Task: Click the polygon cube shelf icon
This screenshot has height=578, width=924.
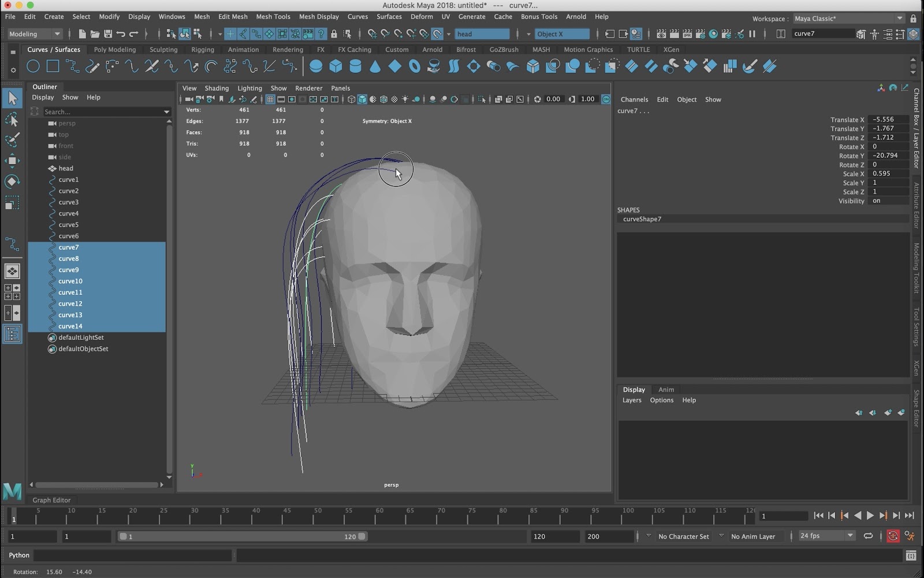Action: 336,66
